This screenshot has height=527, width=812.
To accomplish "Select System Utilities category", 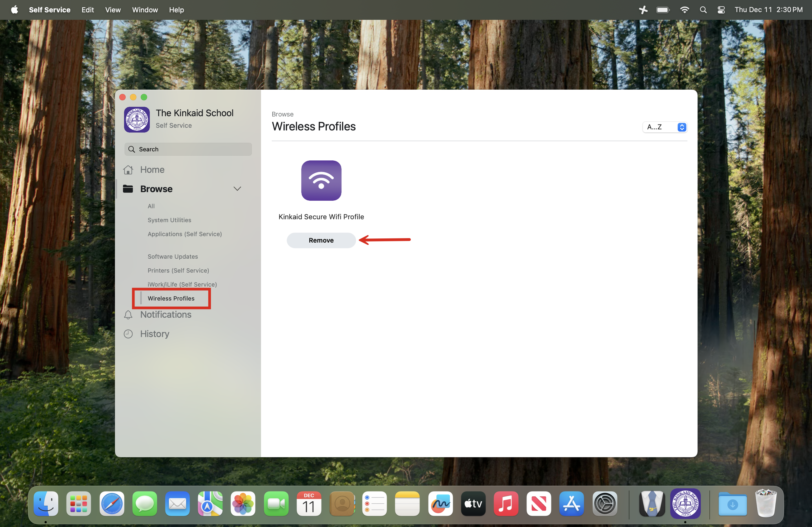I will pyautogui.click(x=169, y=220).
